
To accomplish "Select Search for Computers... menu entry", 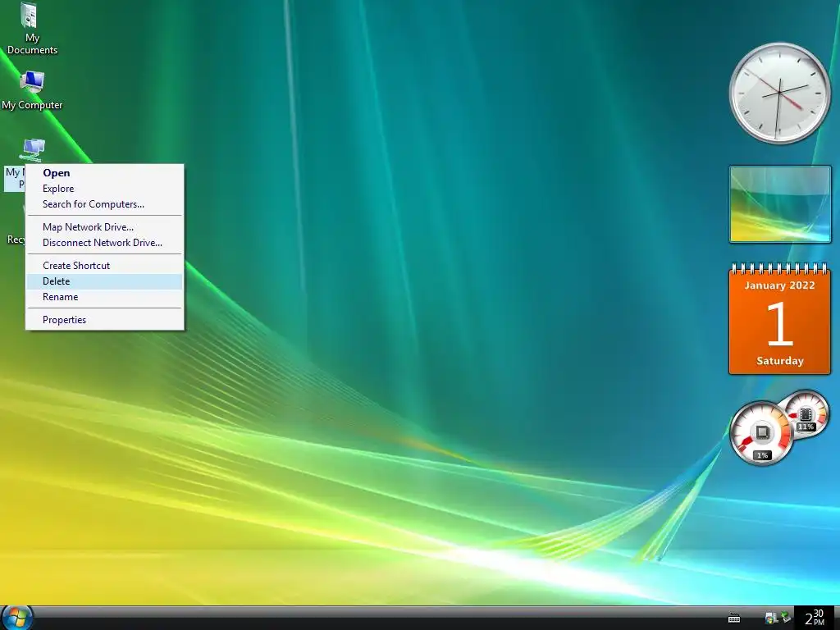I will coord(104,204).
